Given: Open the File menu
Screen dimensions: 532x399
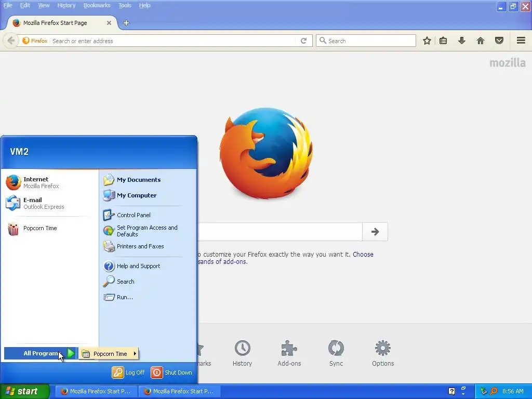Looking at the screenshot, I should [8, 5].
